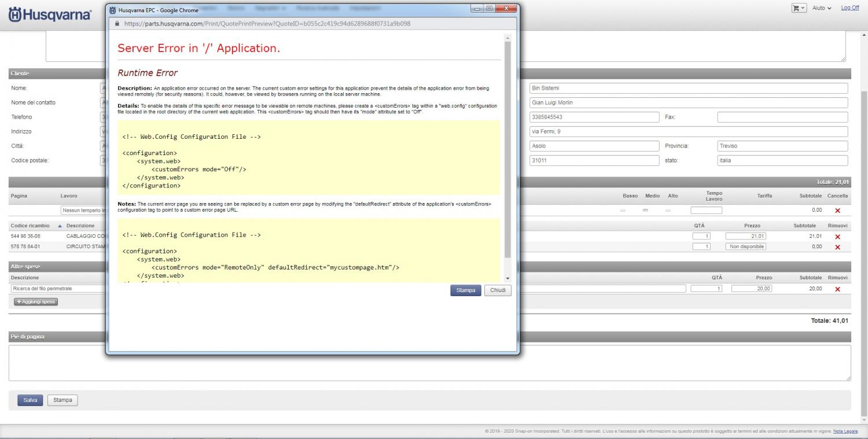This screenshot has width=868, height=439.
Task: Click the price field showing 21,01
Action: coord(746,236)
